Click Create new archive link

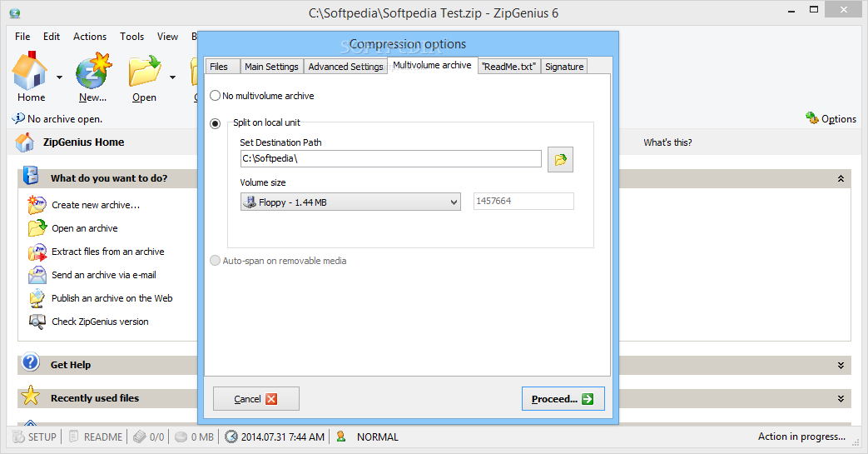[x=96, y=205]
